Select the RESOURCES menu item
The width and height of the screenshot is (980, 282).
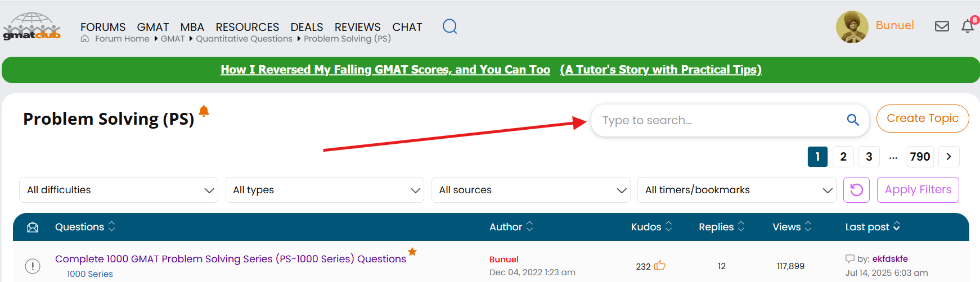[x=247, y=27]
